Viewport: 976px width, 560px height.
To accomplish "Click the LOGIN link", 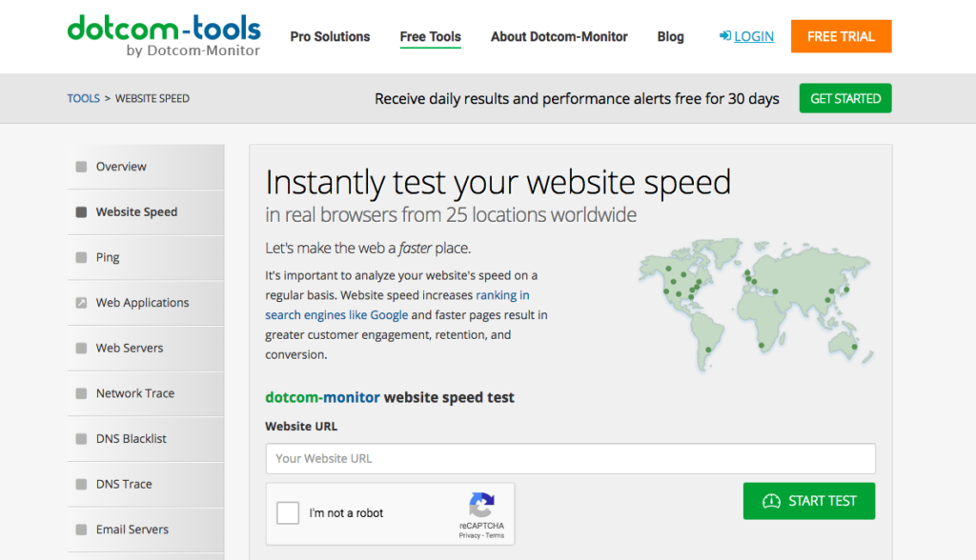I will (754, 37).
